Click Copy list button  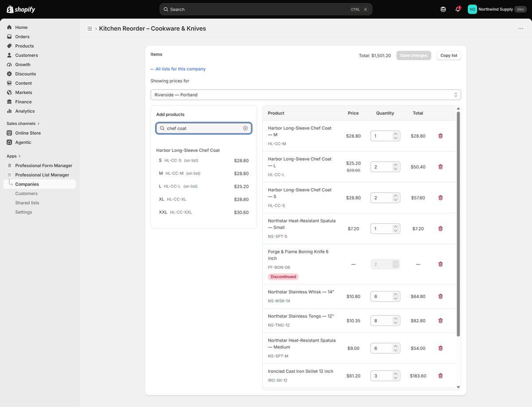click(449, 55)
